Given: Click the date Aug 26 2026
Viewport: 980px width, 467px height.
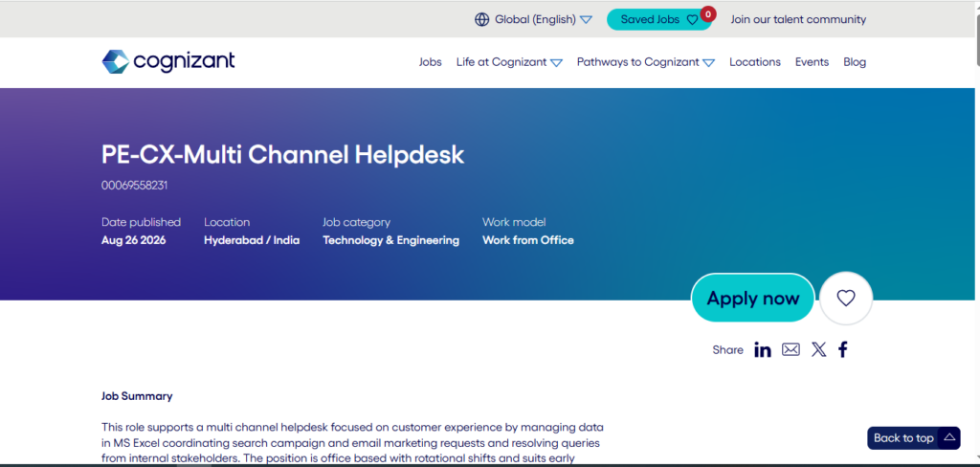Looking at the screenshot, I should click(x=134, y=240).
